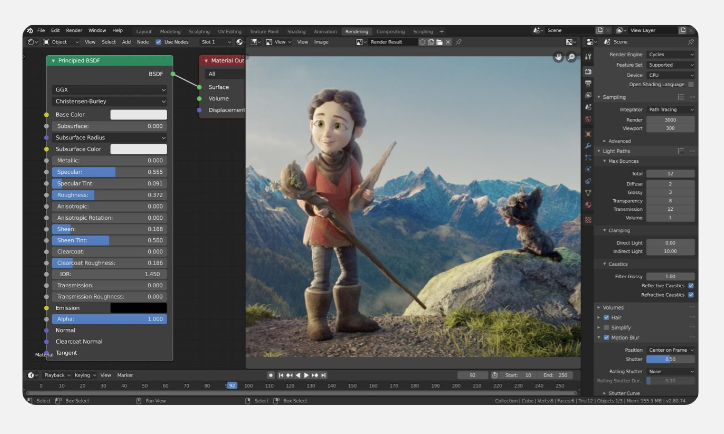Open the Integrator Path Tracing dropdown
Image resolution: width=724 pixels, height=434 pixels.
670,109
